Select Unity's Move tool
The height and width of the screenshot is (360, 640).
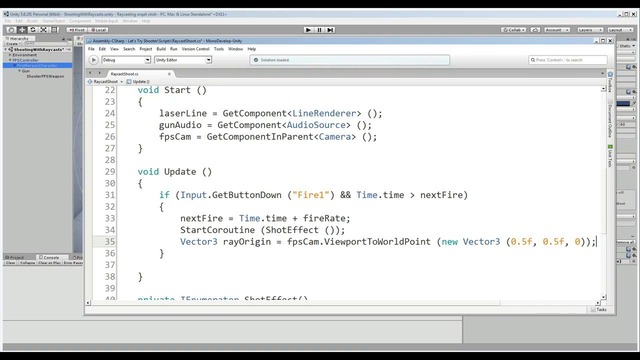[22, 30]
